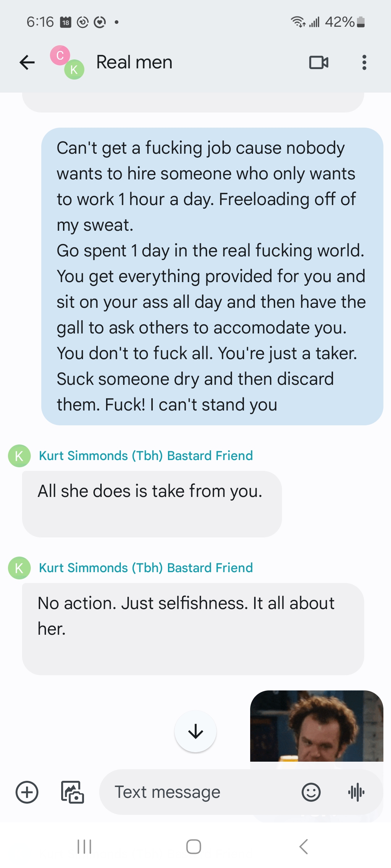Tap Kurt's avatar beside first message
The width and height of the screenshot is (391, 868).
click(x=19, y=456)
